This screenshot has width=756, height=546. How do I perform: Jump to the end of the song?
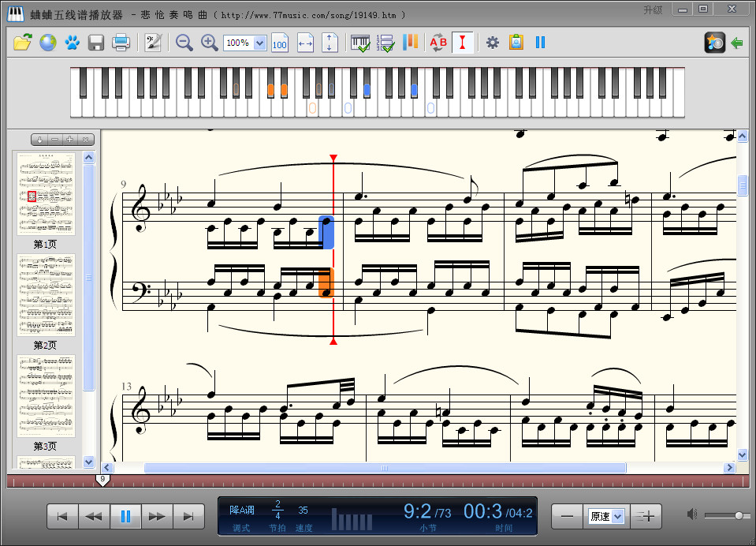[x=188, y=517]
